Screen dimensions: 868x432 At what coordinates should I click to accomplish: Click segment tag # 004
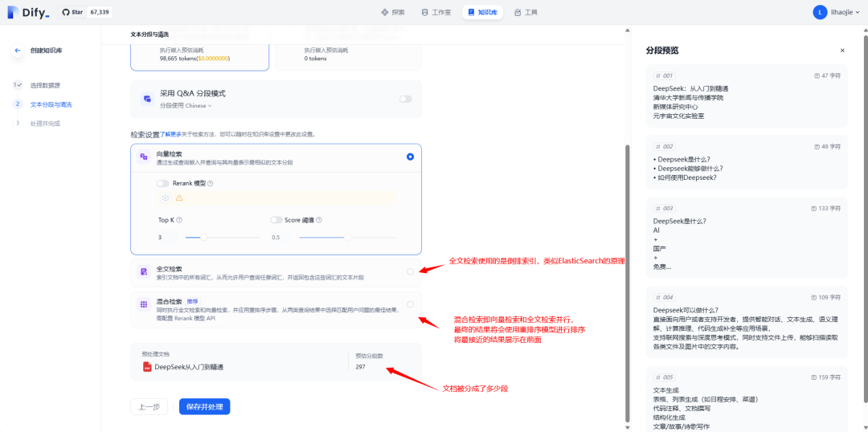click(x=665, y=297)
